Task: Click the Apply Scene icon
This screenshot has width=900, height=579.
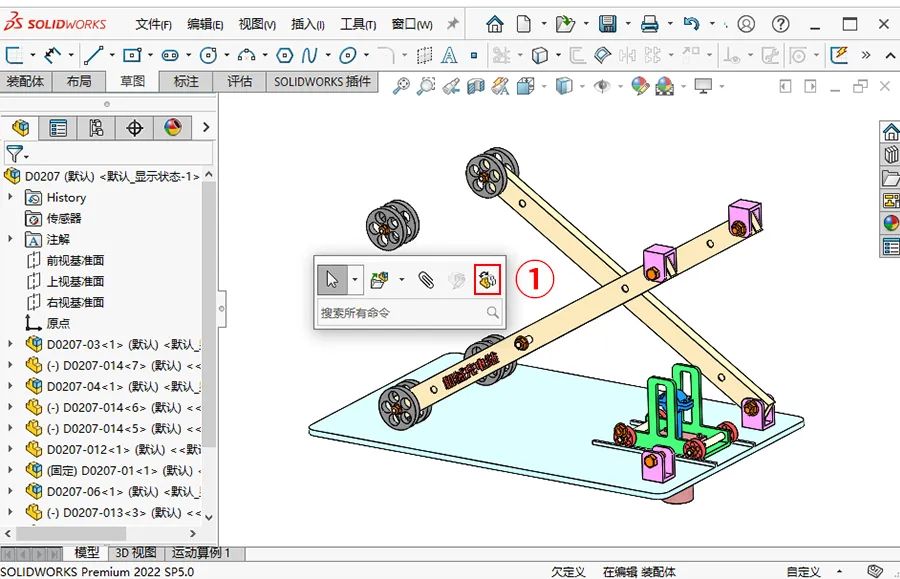Action: pos(665,86)
